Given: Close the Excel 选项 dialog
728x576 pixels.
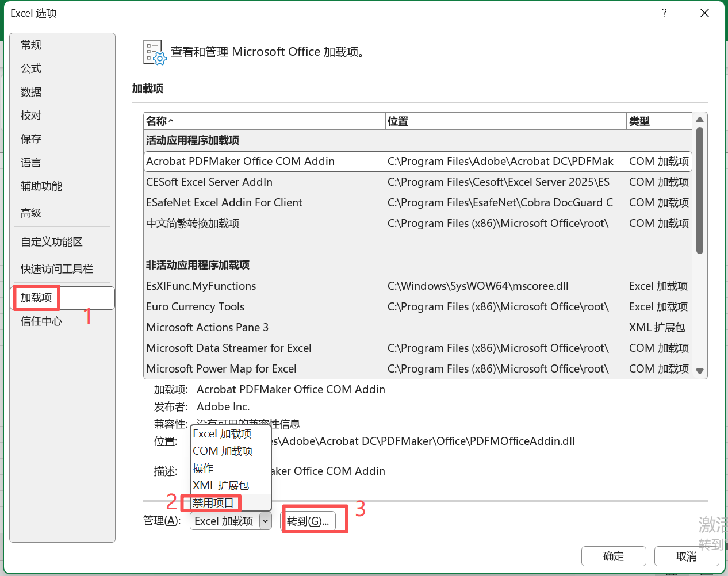Looking at the screenshot, I should [x=704, y=13].
